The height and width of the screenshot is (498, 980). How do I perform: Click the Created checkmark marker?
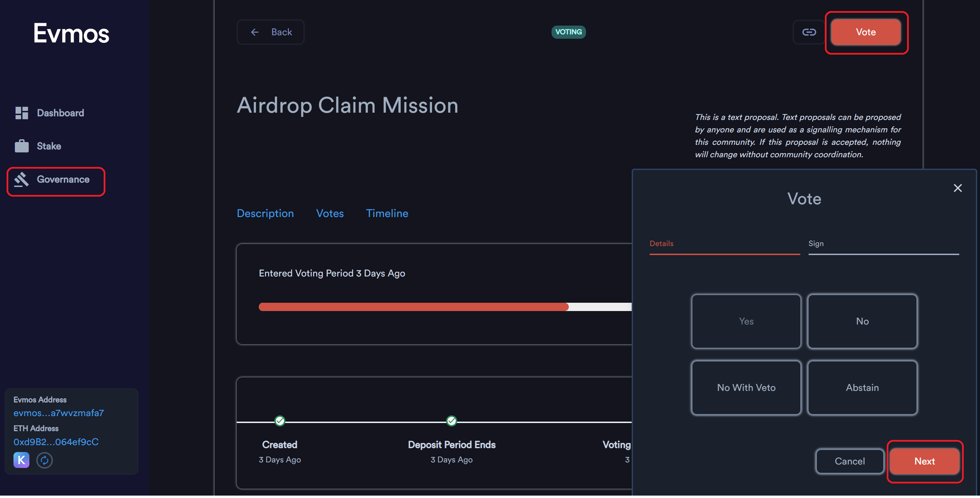point(280,421)
